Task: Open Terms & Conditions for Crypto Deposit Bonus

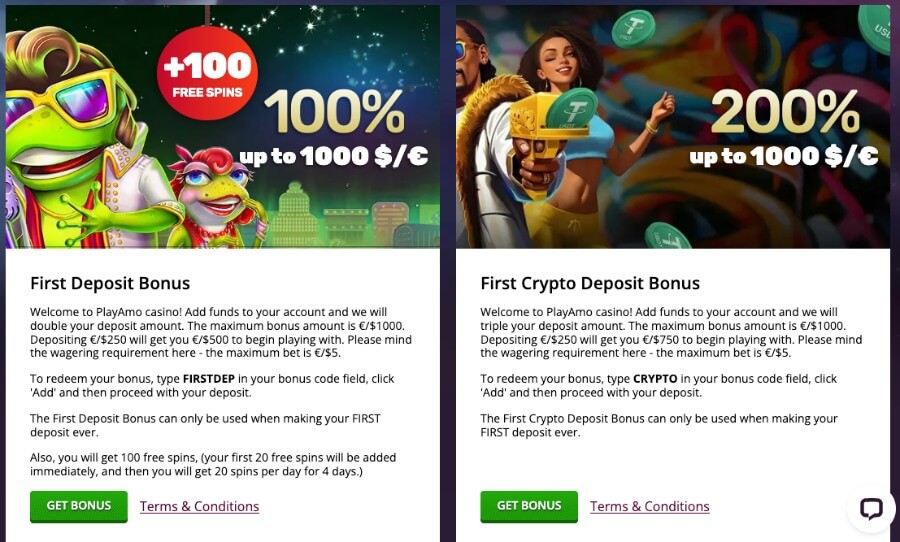Action: pos(650,506)
